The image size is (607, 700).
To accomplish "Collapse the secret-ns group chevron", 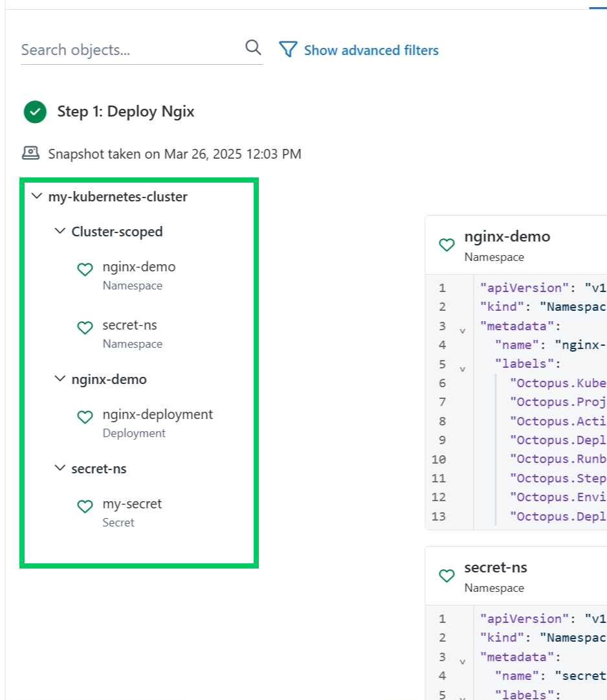I will click(x=60, y=468).
